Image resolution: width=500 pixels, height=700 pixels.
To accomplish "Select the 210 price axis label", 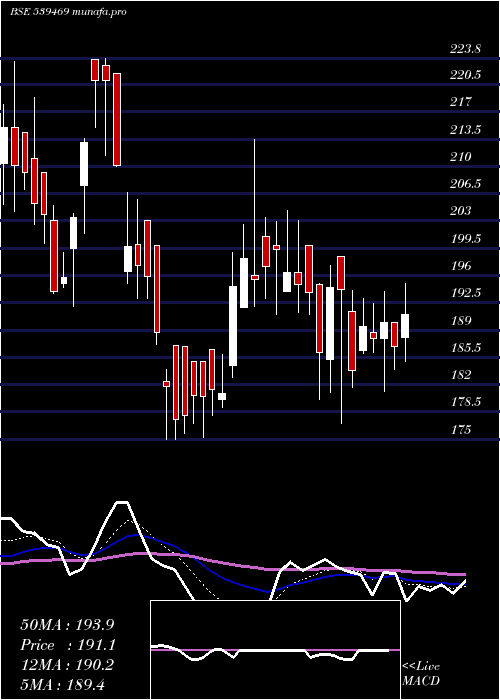I will [x=460, y=157].
